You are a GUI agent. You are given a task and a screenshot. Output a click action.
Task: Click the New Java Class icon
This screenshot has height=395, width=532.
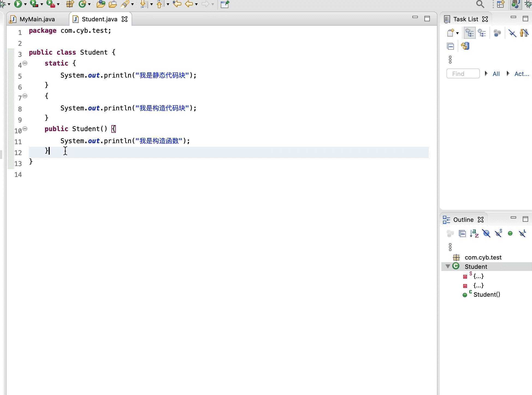coord(82,4)
